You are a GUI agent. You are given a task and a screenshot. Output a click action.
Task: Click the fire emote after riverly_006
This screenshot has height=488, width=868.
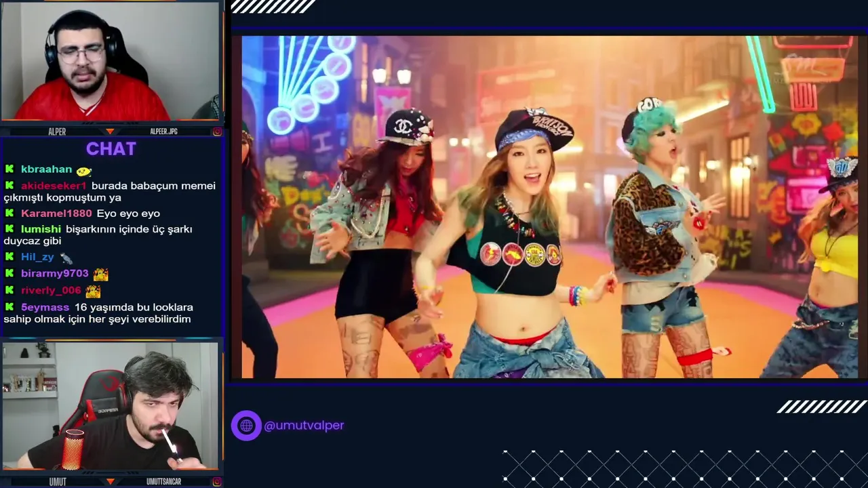93,291
